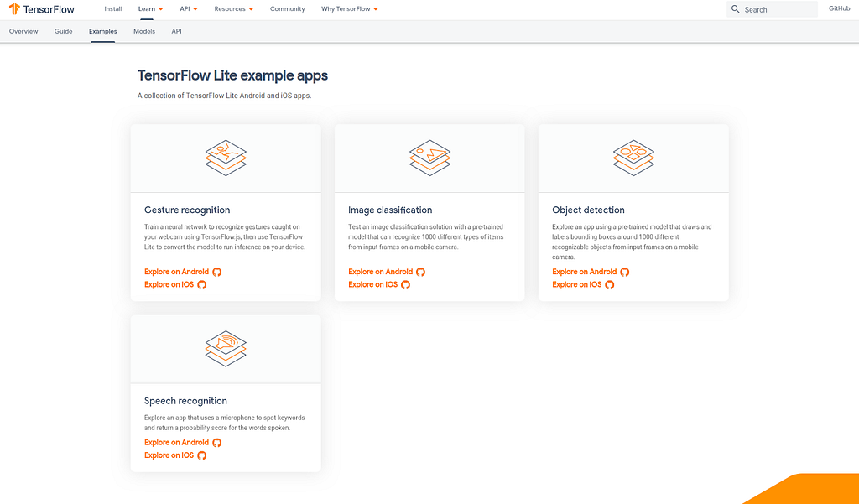
Task: Open the Community page
Action: [x=288, y=8]
